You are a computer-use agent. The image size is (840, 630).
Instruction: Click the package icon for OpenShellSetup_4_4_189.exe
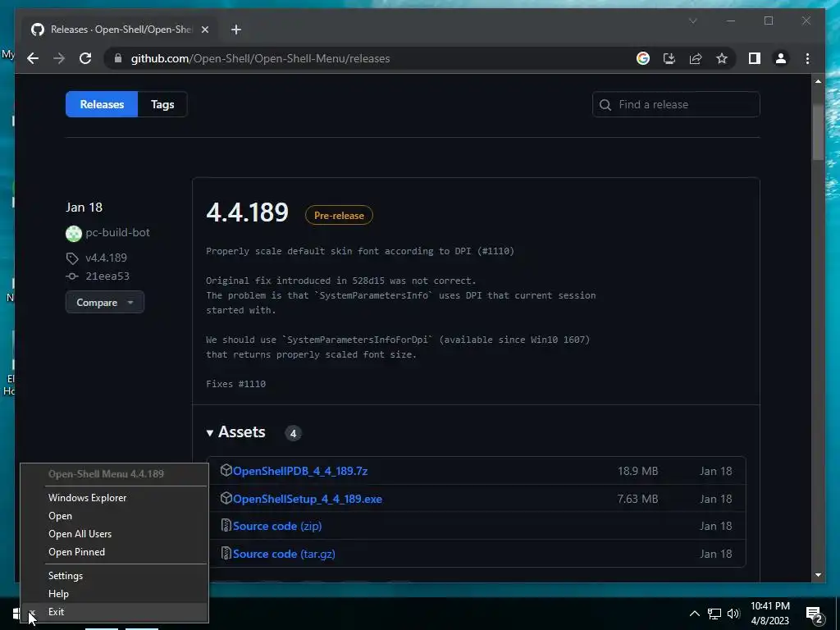[x=226, y=498]
